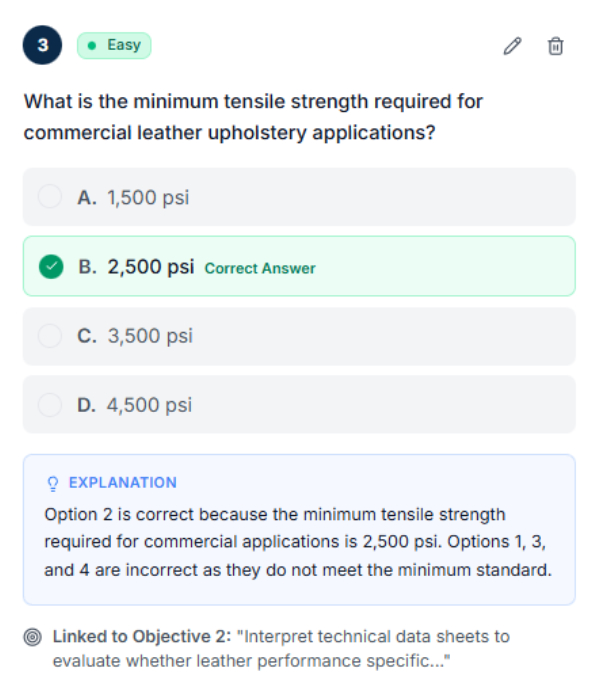Click the explanation paragraph text
Screen dimensions: 600x700
tap(297, 543)
